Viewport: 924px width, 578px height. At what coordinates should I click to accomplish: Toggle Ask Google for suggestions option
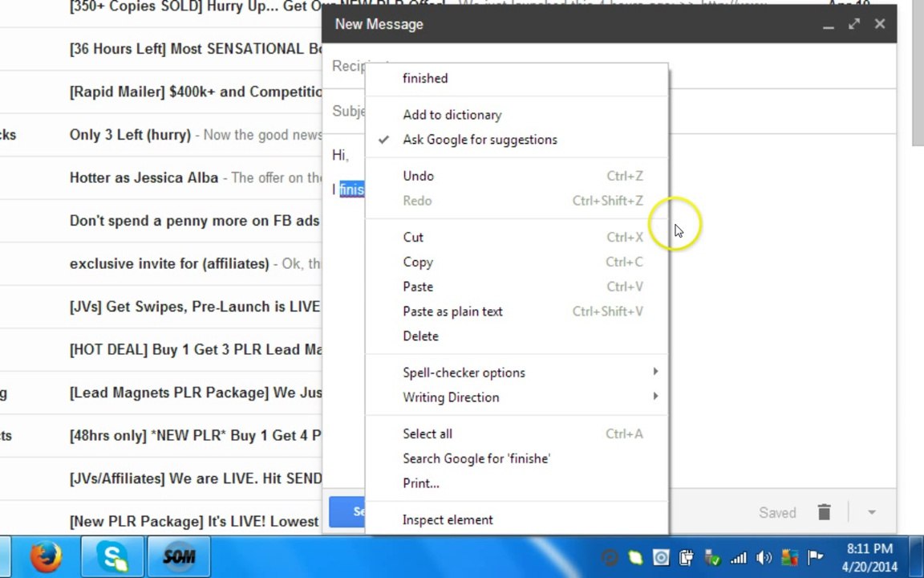517,140
